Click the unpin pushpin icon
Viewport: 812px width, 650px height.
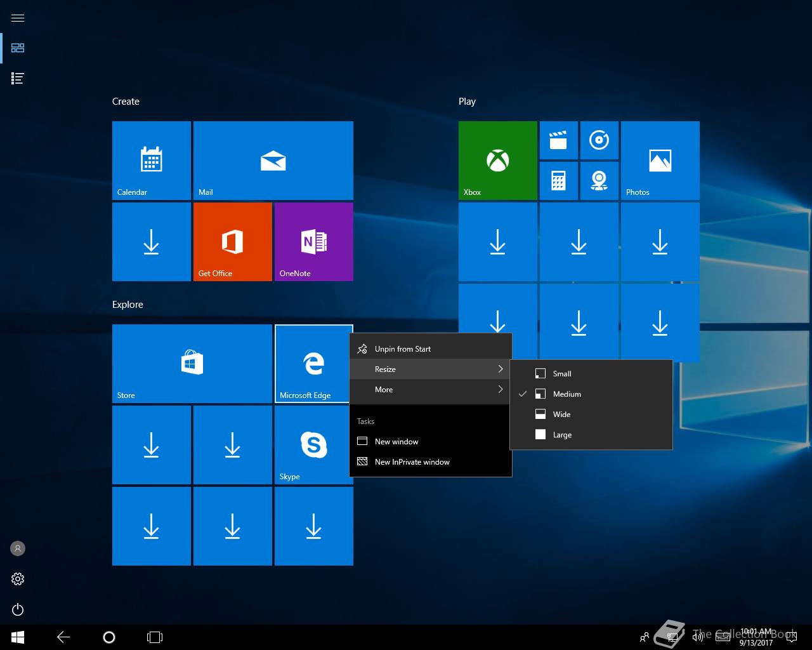362,348
